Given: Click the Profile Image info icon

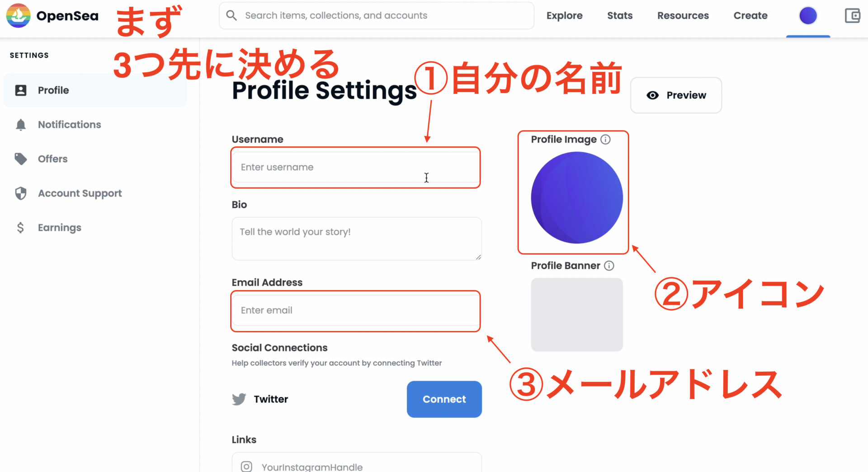Looking at the screenshot, I should [605, 140].
